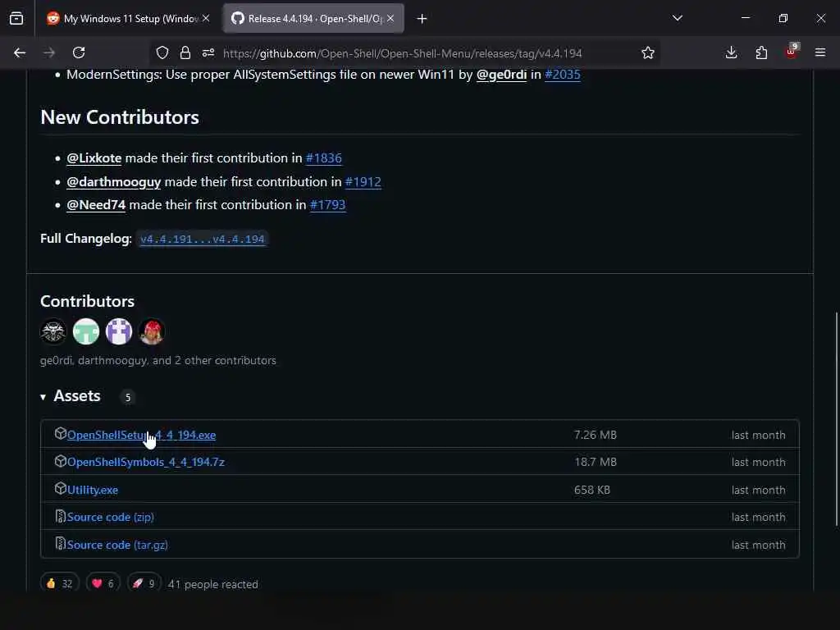Open the red-haired contributor avatar
The height and width of the screenshot is (630, 840).
point(152,331)
